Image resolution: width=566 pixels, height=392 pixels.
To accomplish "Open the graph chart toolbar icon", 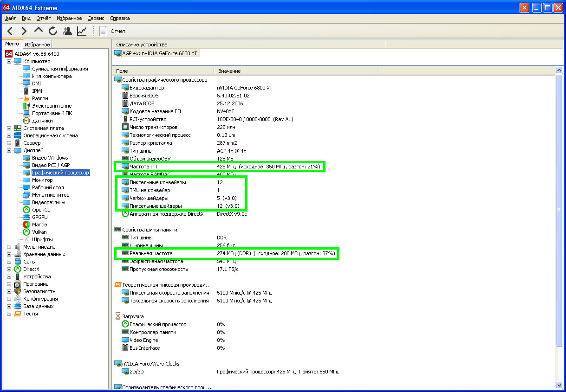I will point(82,31).
